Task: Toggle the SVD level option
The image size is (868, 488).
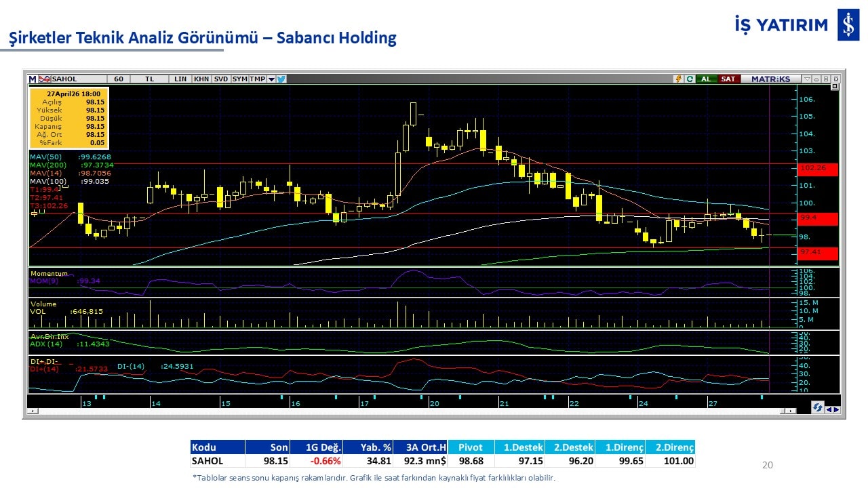Action: pos(221,79)
